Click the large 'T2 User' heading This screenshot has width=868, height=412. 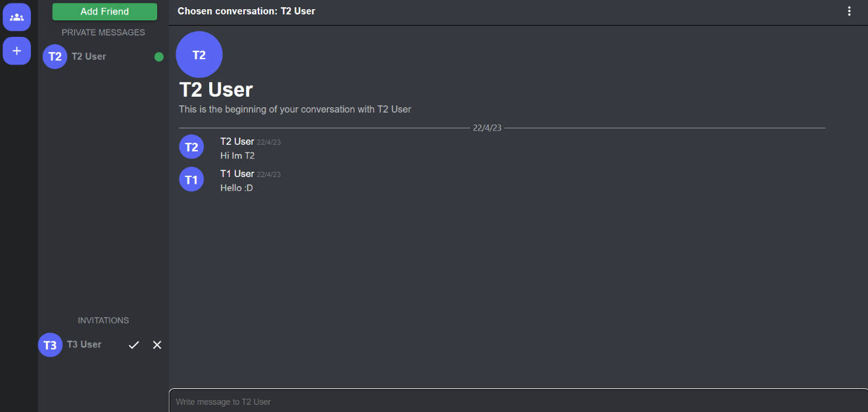click(x=216, y=90)
